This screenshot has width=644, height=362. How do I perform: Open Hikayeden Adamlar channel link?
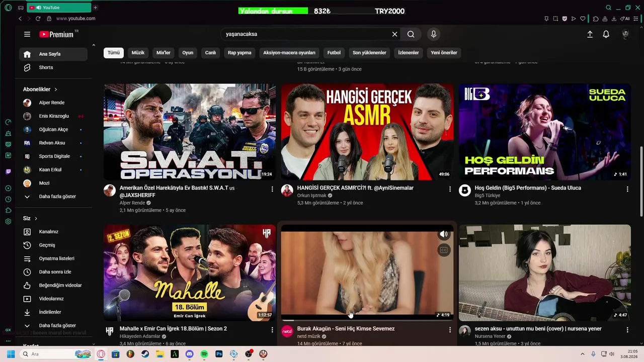(140, 336)
